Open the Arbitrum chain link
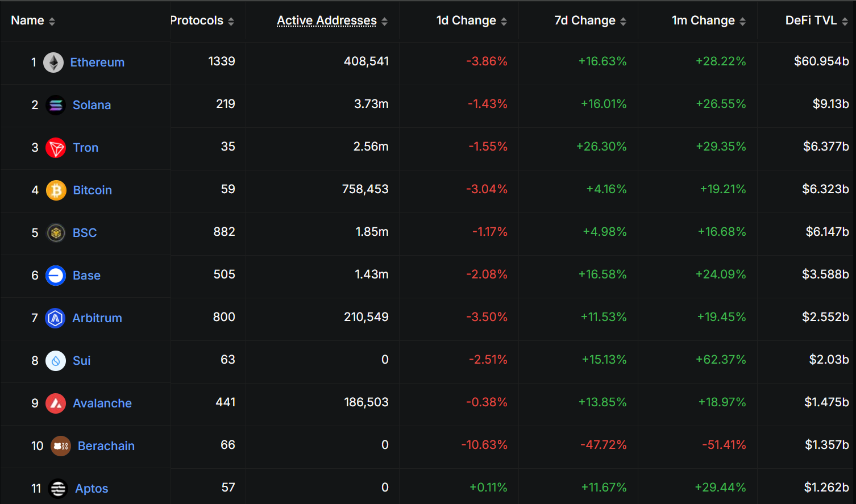The image size is (856, 504). coord(97,318)
